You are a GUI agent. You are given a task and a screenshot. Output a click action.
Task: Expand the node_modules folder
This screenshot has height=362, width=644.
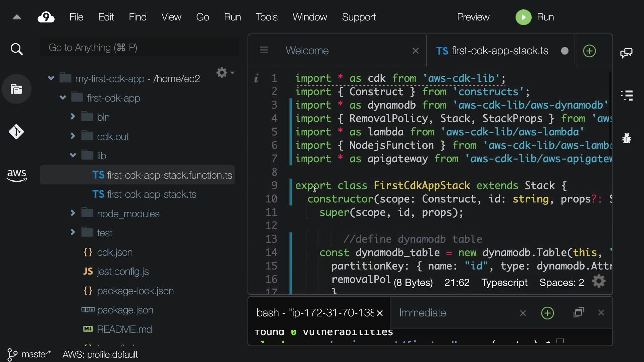(73, 213)
